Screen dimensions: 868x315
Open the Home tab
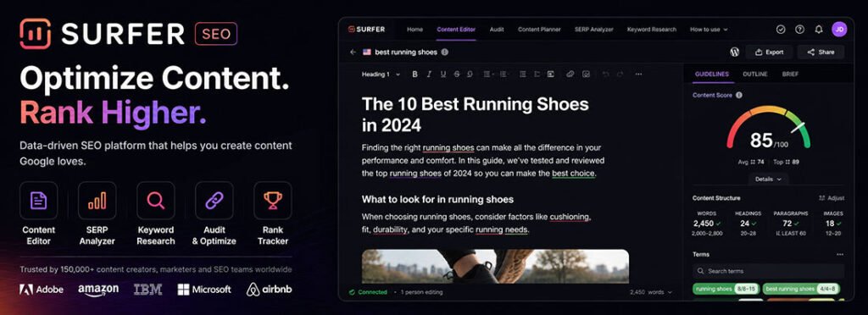point(415,30)
